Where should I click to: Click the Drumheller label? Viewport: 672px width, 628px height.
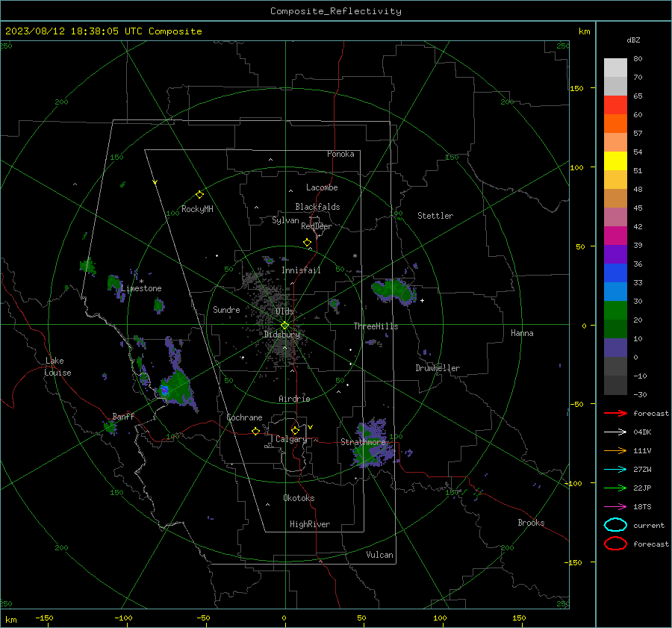click(x=438, y=368)
